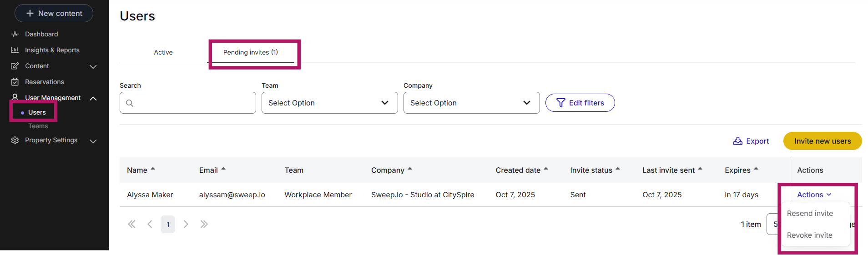This screenshot has height=255, width=868.
Task: Go to the previous page of results
Action: click(150, 224)
